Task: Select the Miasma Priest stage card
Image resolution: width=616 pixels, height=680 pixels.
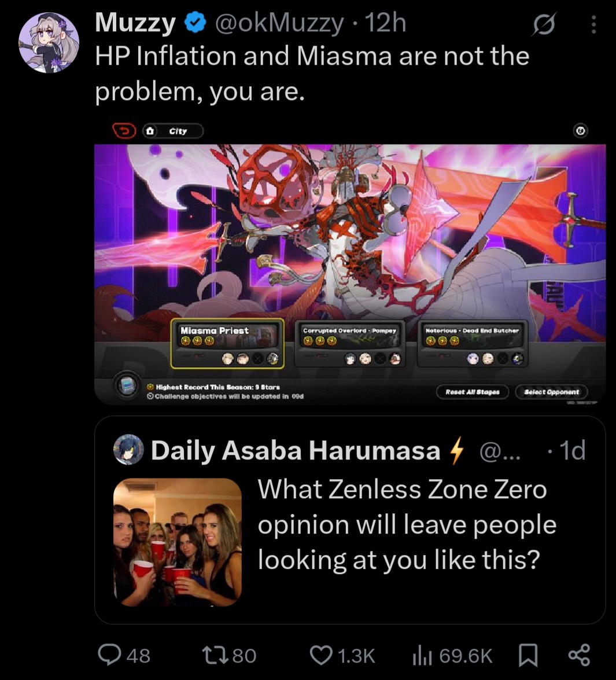Action: pyautogui.click(x=227, y=343)
